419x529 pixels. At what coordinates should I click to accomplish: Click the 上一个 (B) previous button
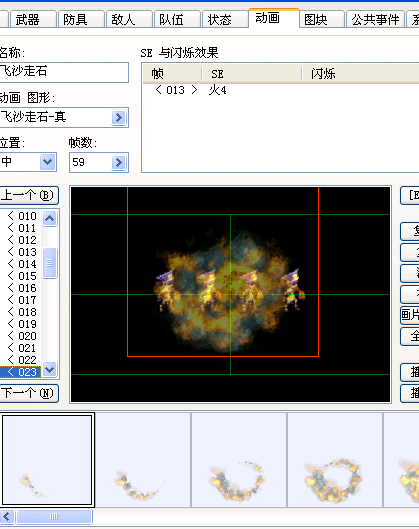click(x=28, y=195)
